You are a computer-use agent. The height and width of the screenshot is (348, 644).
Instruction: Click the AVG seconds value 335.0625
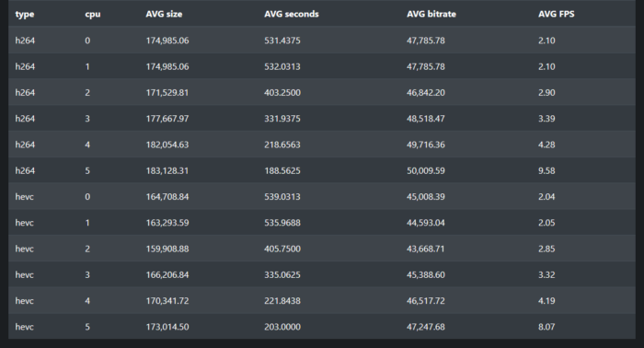pos(282,275)
